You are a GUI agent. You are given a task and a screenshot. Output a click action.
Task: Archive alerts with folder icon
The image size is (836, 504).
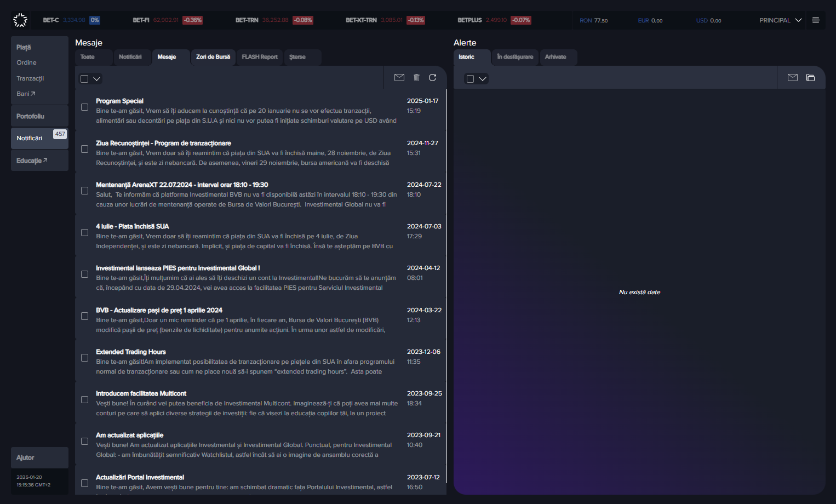pyautogui.click(x=811, y=78)
